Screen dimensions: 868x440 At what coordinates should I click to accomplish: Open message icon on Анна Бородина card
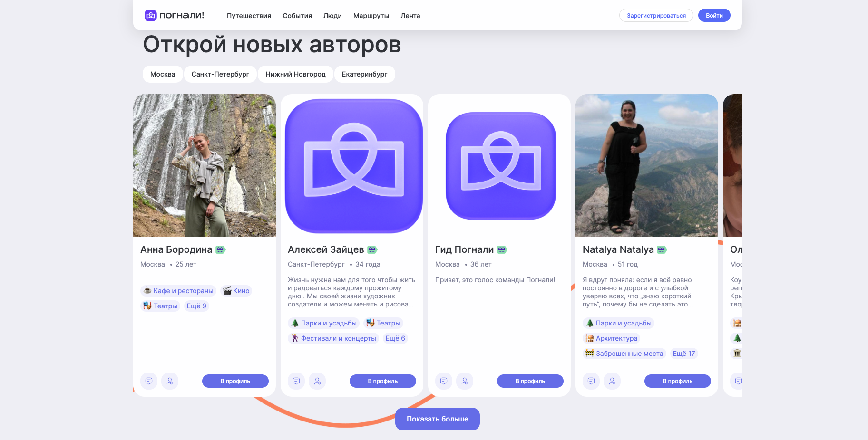[x=149, y=381]
